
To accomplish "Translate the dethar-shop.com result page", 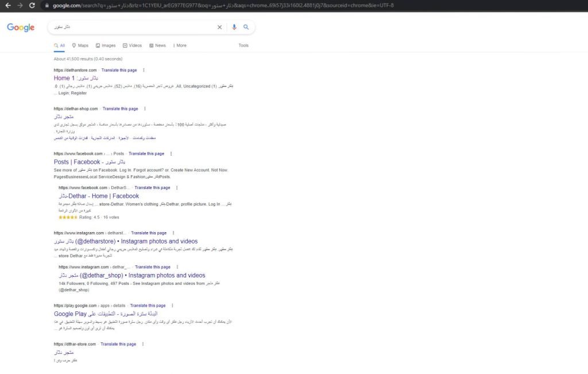I will pyautogui.click(x=121, y=109).
